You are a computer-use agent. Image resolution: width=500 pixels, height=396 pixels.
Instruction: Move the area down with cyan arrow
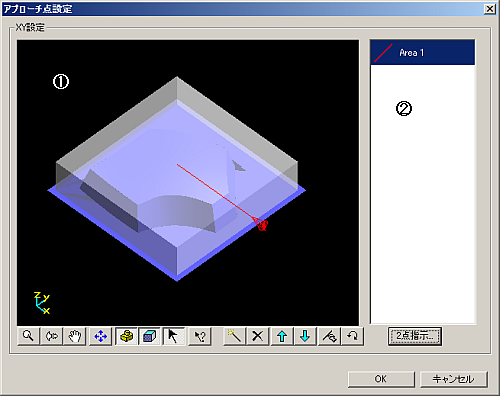pos(305,336)
